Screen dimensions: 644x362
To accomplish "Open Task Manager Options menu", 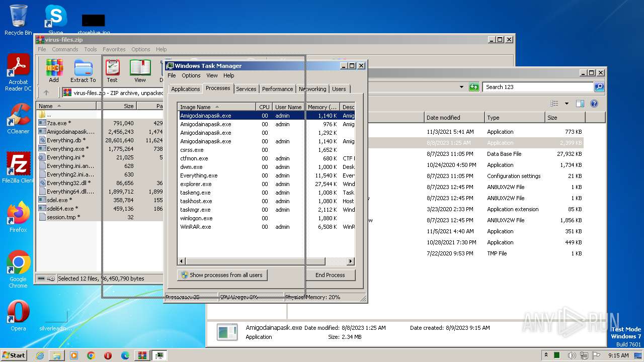I will [191, 75].
